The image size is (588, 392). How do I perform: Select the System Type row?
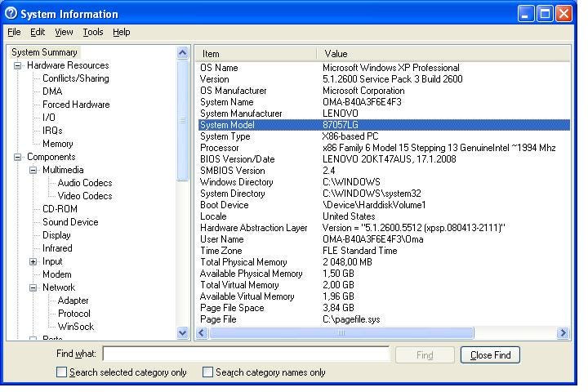click(x=384, y=136)
